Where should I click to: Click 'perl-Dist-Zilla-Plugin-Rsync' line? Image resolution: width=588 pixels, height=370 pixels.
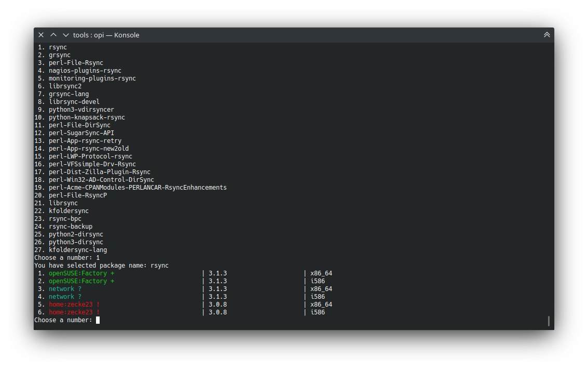pos(100,172)
